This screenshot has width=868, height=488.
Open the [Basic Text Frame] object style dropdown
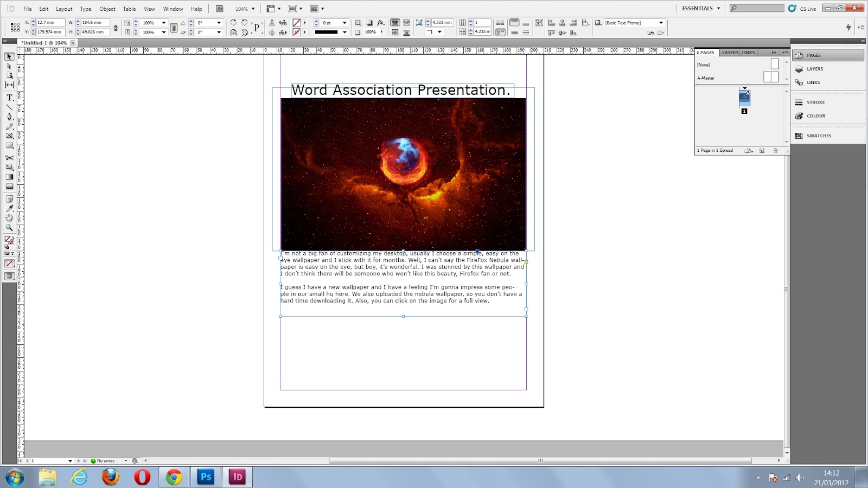tap(660, 23)
